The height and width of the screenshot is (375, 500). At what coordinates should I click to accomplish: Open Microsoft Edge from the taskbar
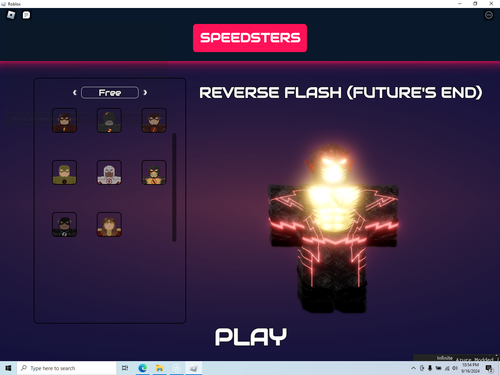[x=143, y=368]
